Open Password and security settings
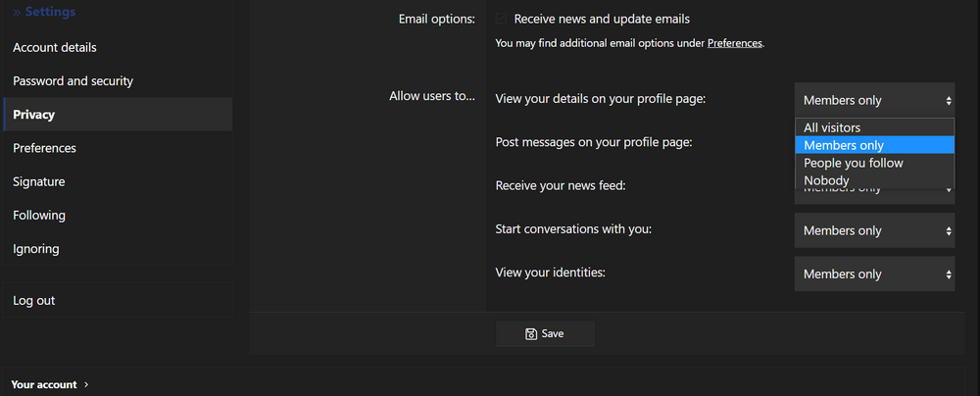Image resolution: width=980 pixels, height=396 pixels. pyautogui.click(x=73, y=81)
